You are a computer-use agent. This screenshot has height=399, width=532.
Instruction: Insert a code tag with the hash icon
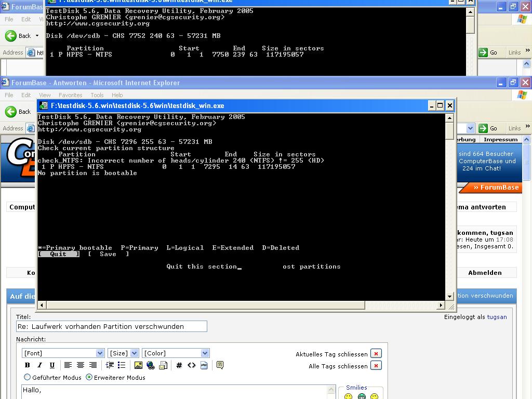(x=179, y=365)
